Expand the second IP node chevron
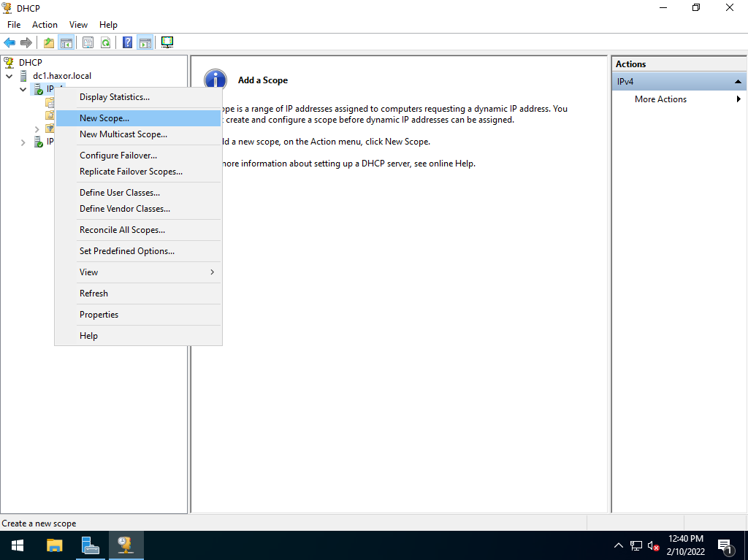748x560 pixels. click(23, 142)
